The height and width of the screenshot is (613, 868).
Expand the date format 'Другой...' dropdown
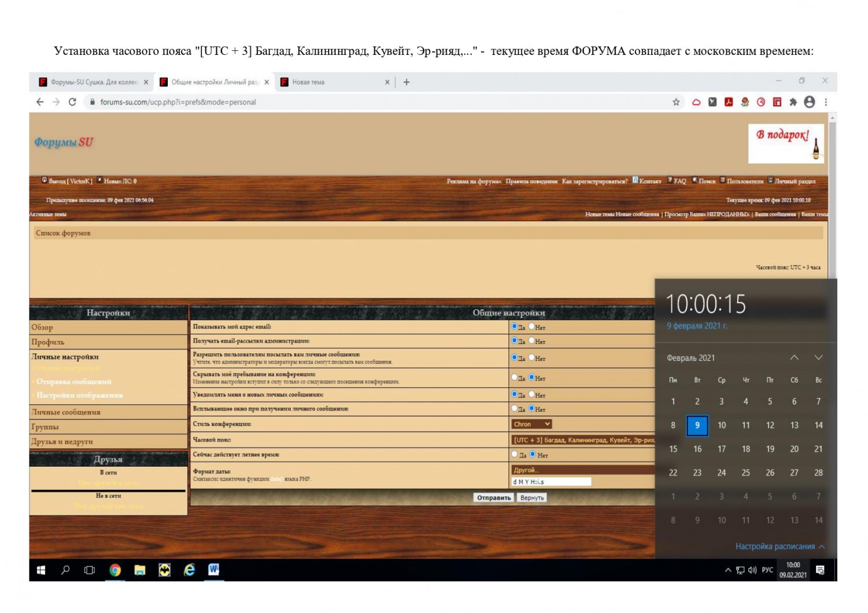click(x=582, y=470)
